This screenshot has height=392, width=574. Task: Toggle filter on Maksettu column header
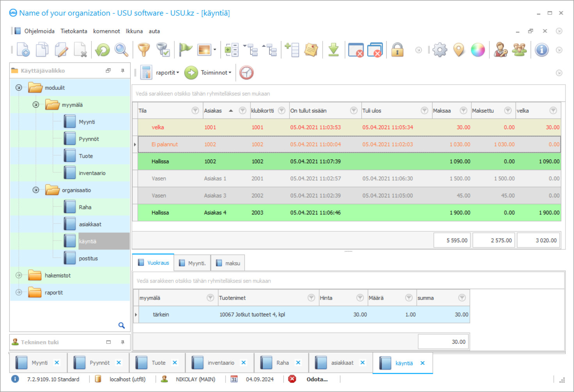click(508, 111)
